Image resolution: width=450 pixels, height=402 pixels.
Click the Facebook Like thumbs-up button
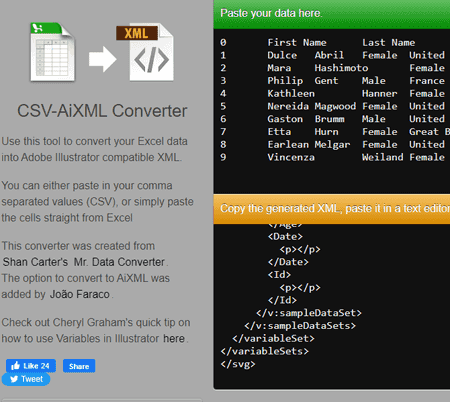click(x=31, y=366)
